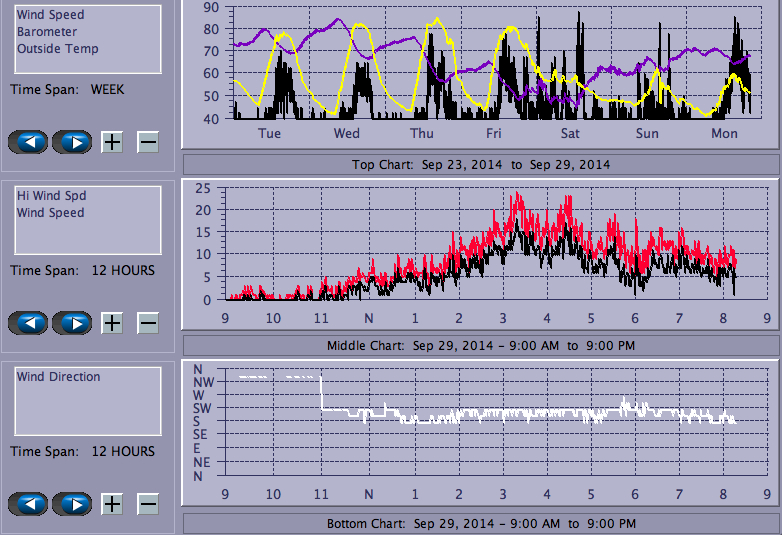The image size is (782, 535).
Task: Click the bottom chart back arrow
Action: tap(28, 504)
